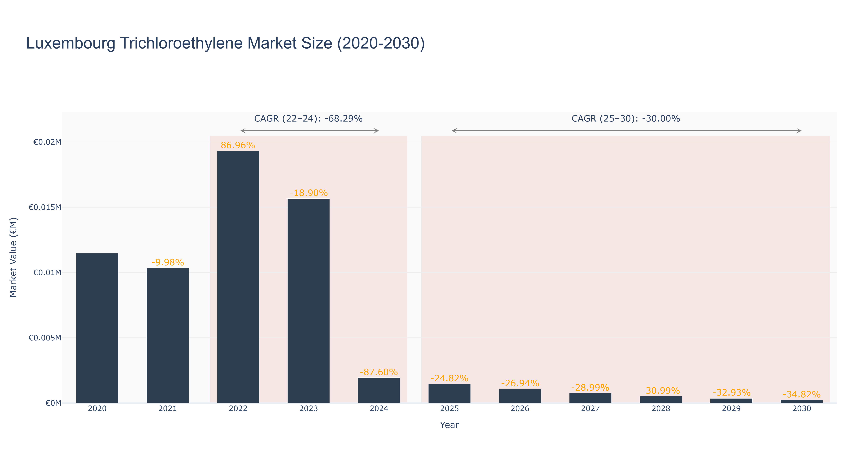
Task: Click the Year axis title
Action: (x=449, y=425)
